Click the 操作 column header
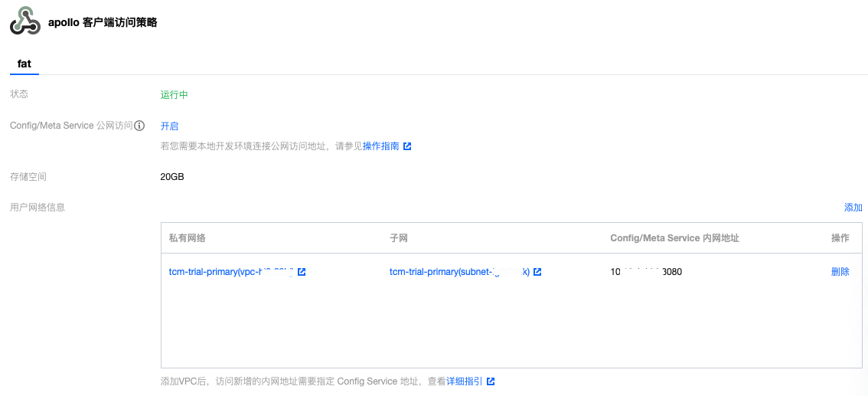The width and height of the screenshot is (868, 396). (840, 238)
